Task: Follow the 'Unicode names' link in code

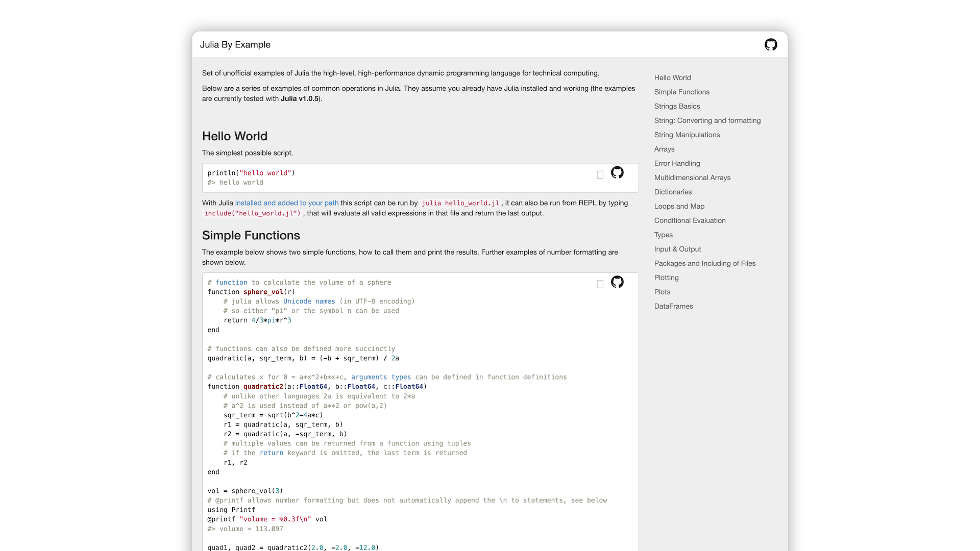Action: click(x=309, y=302)
